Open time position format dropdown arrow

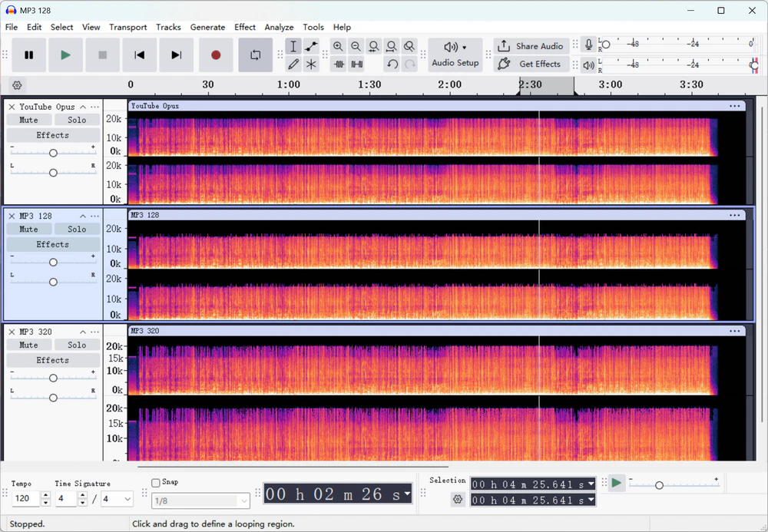click(x=407, y=494)
